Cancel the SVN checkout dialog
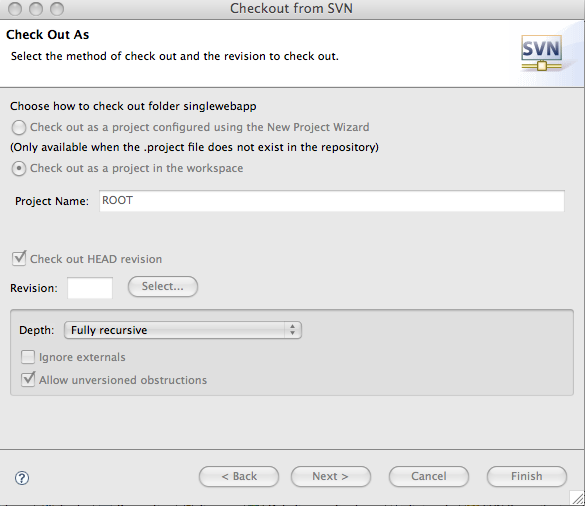585x506 pixels. click(x=429, y=477)
